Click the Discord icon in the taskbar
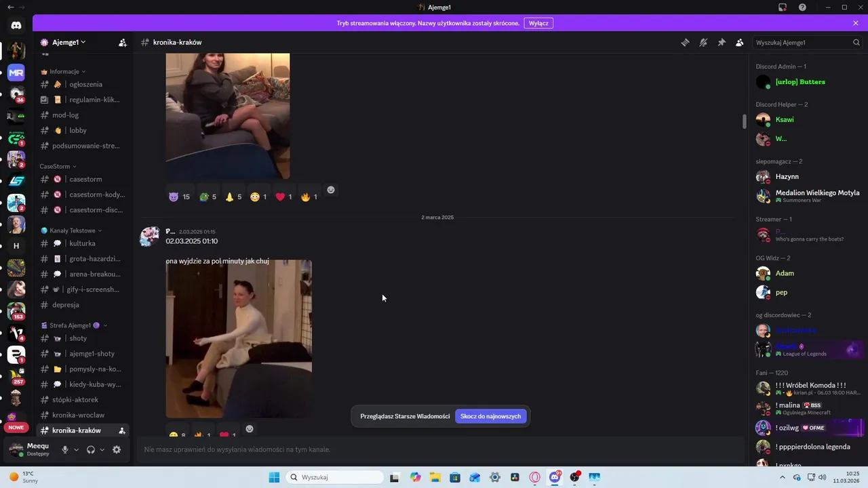The width and height of the screenshot is (868, 488). tap(555, 477)
